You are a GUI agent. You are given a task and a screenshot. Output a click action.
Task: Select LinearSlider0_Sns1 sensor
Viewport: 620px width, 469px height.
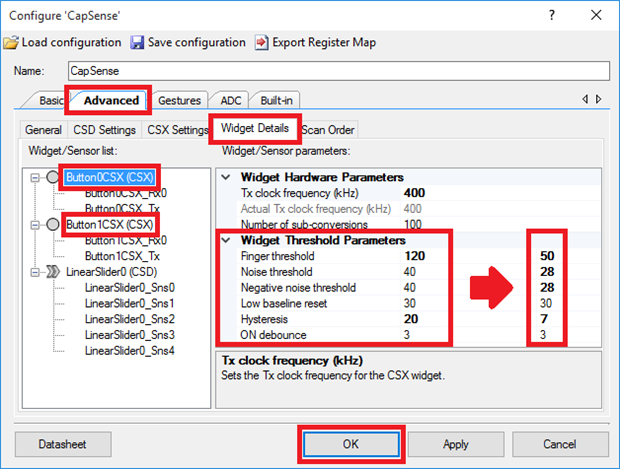[130, 304]
